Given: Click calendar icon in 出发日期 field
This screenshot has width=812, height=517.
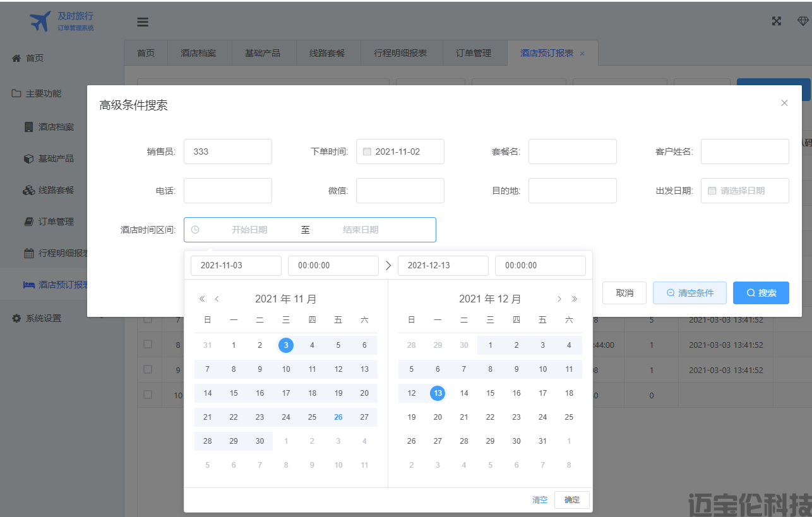Looking at the screenshot, I should pos(712,191).
